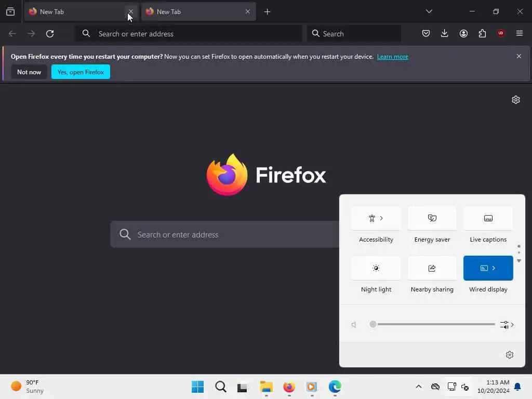Expand Wired display options chevron
532x399 pixels.
pos(494,268)
